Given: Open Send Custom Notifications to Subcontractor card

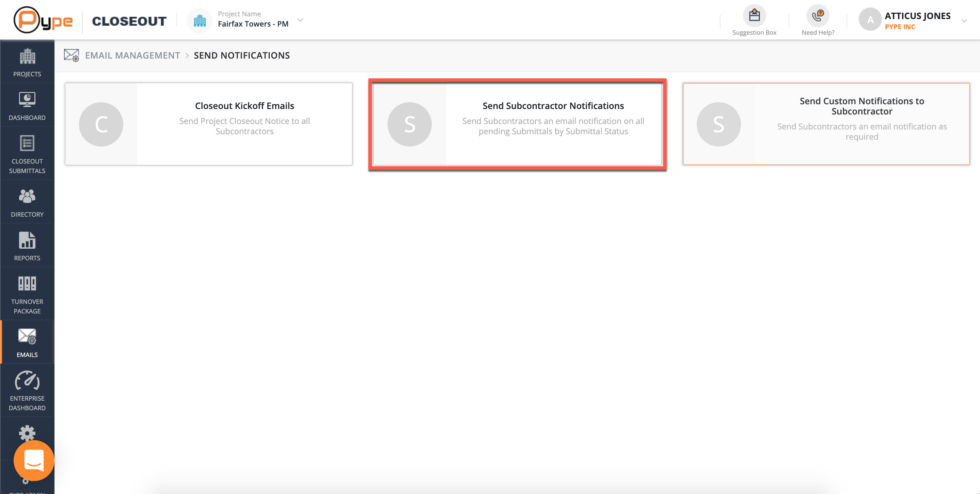Looking at the screenshot, I should [826, 124].
